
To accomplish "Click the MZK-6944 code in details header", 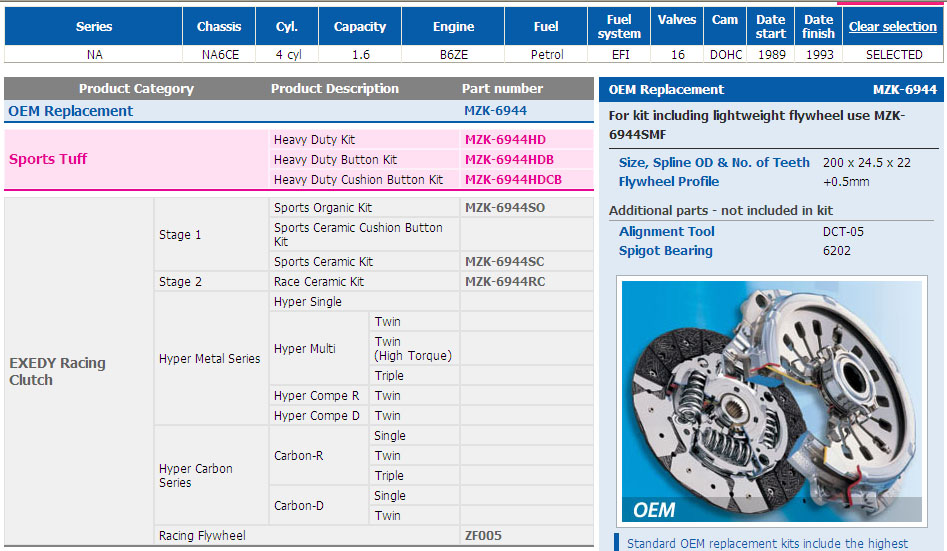I will [x=904, y=89].
